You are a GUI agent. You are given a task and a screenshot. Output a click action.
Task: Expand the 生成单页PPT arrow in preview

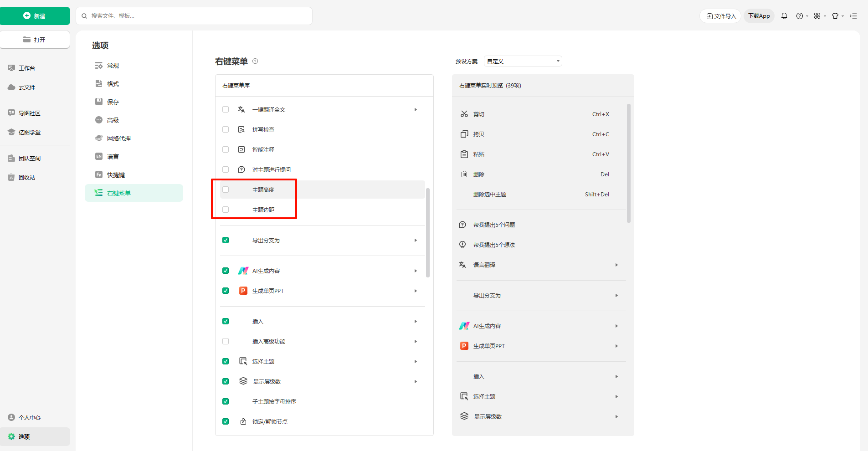[616, 346]
